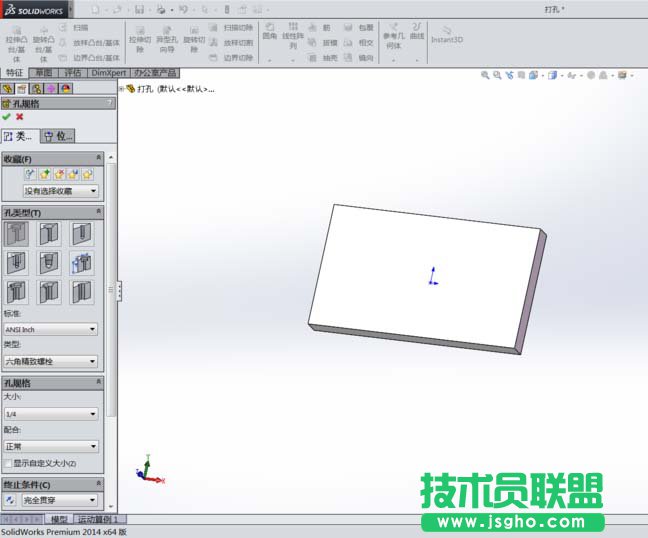Open the ANSI Inch standard dropdown
Viewport: 648px width, 538px height.
point(50,329)
